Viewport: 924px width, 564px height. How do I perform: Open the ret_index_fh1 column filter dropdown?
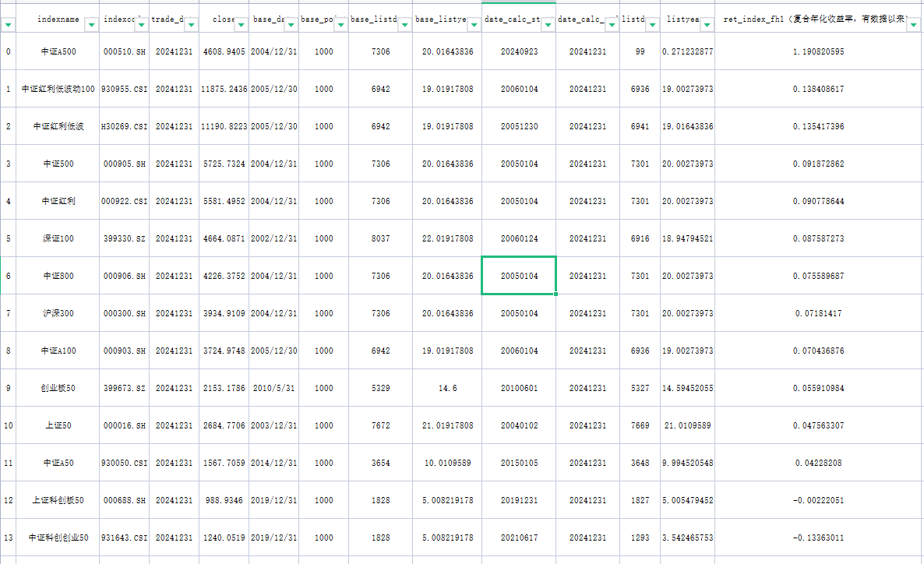click(915, 26)
